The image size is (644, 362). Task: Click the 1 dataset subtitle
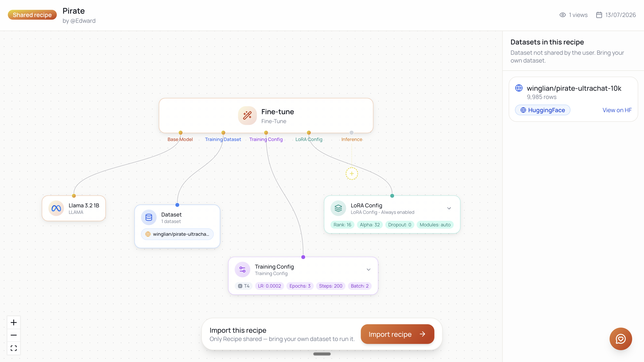pyautogui.click(x=171, y=221)
